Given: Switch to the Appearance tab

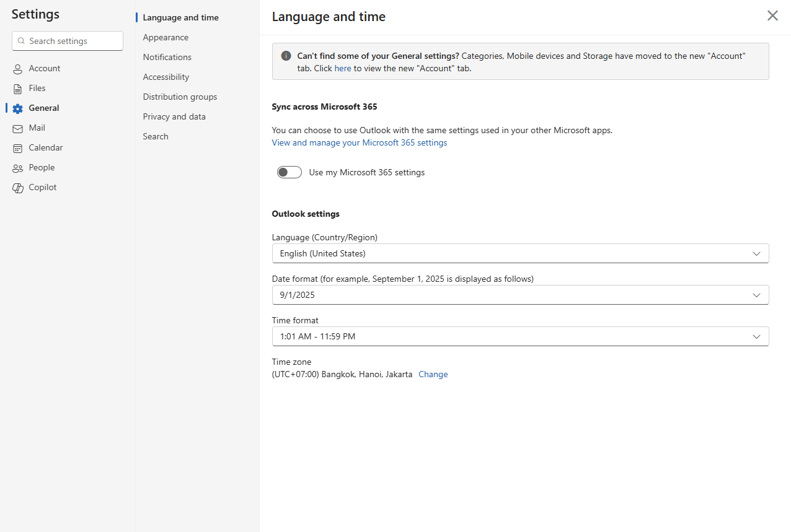Looking at the screenshot, I should pyautogui.click(x=166, y=37).
